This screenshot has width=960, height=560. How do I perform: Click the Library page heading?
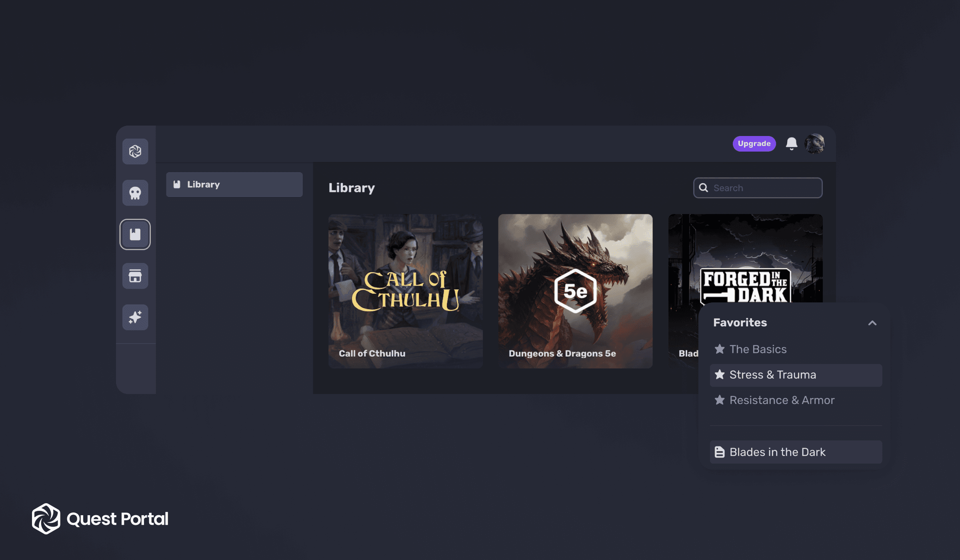click(x=352, y=188)
